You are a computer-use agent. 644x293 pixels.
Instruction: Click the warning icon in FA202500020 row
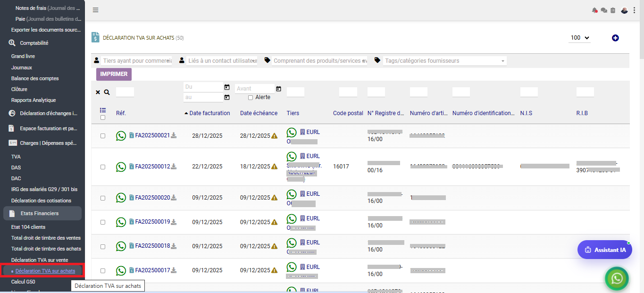pyautogui.click(x=275, y=198)
